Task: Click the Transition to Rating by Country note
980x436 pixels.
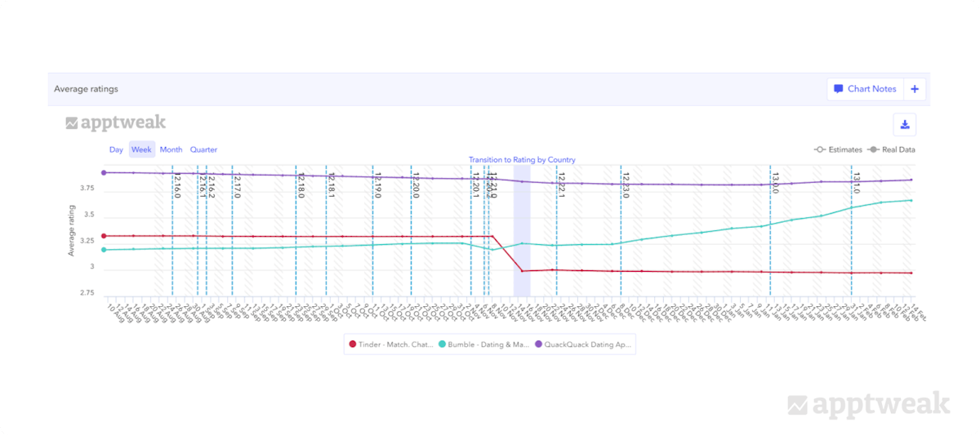Action: point(522,159)
